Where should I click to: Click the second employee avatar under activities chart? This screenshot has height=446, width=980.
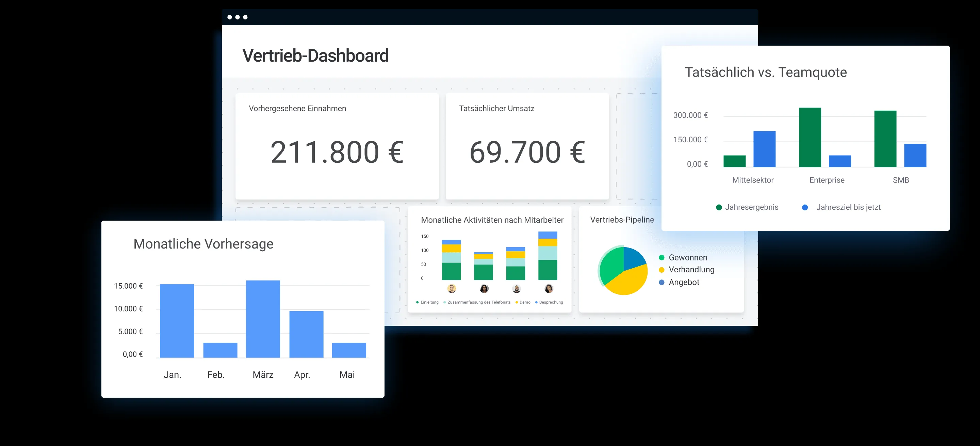pos(484,288)
